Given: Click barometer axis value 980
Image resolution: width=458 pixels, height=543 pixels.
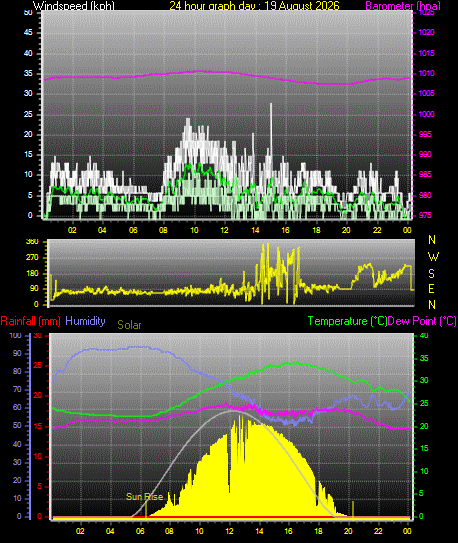Looking at the screenshot, I should [x=425, y=195].
